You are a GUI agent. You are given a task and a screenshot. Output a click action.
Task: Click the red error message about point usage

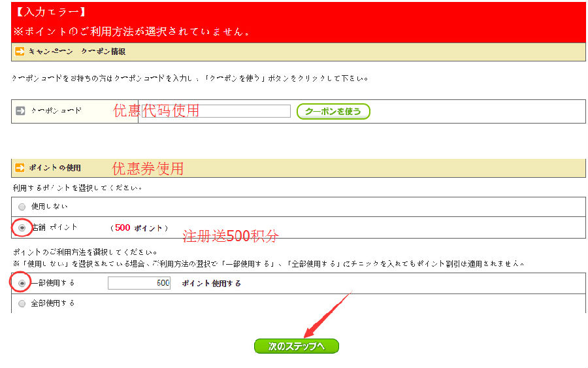pyautogui.click(x=132, y=31)
